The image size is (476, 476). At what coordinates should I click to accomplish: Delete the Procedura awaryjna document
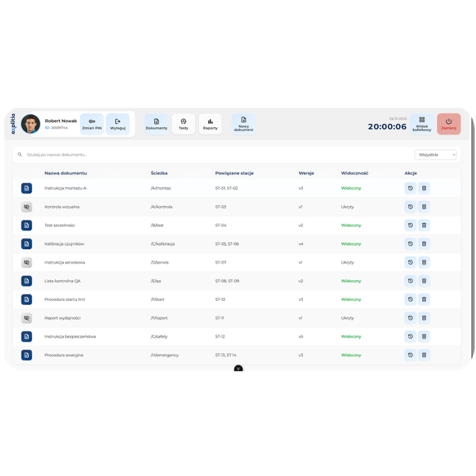click(x=424, y=355)
